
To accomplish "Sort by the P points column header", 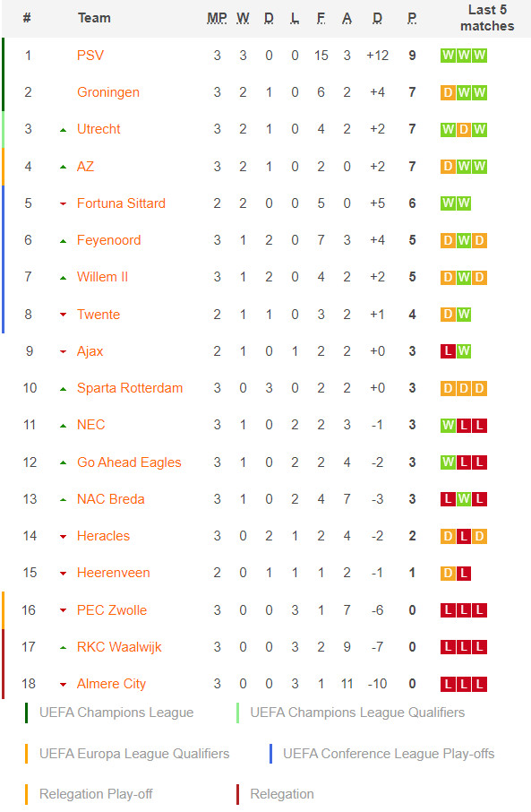I will pos(412,18).
